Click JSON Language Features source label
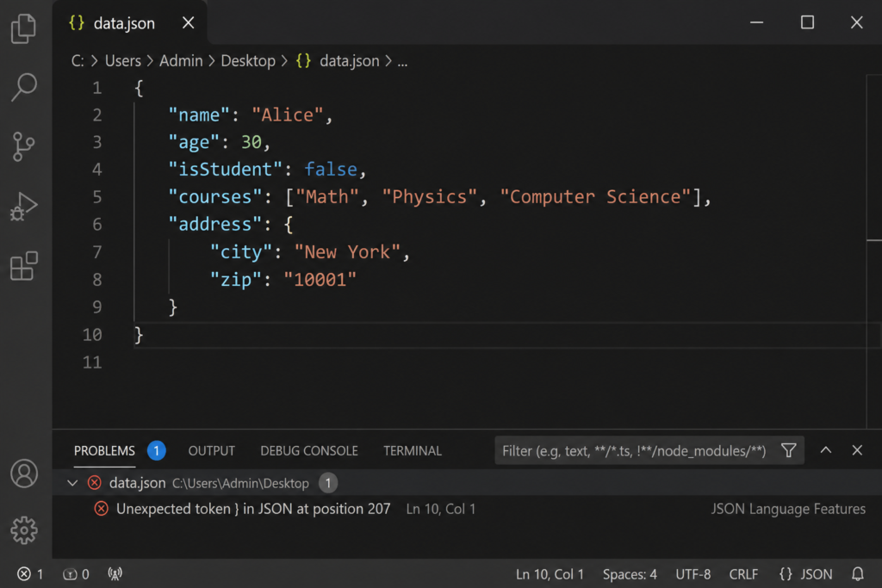This screenshot has height=588, width=882. (788, 509)
